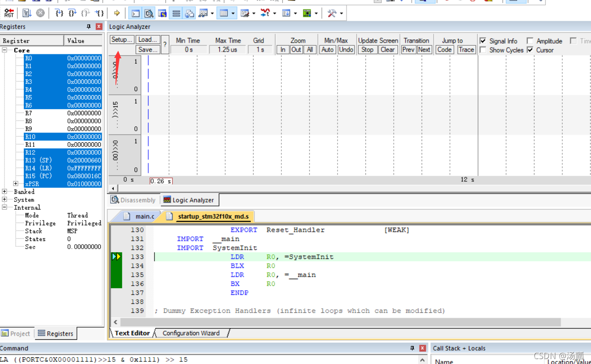Select the startup_stm32f10x_md.s tab
This screenshot has width=591, height=364.
pyautogui.click(x=209, y=216)
